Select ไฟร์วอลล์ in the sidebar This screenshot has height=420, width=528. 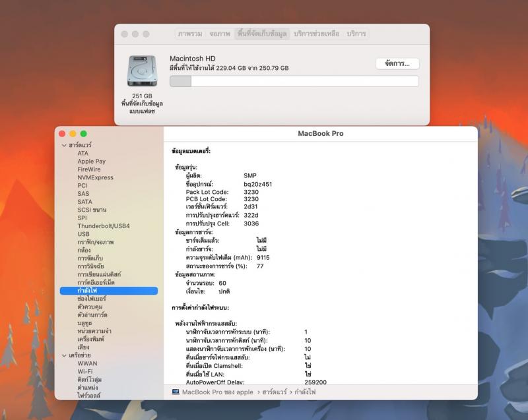pyautogui.click(x=88, y=396)
